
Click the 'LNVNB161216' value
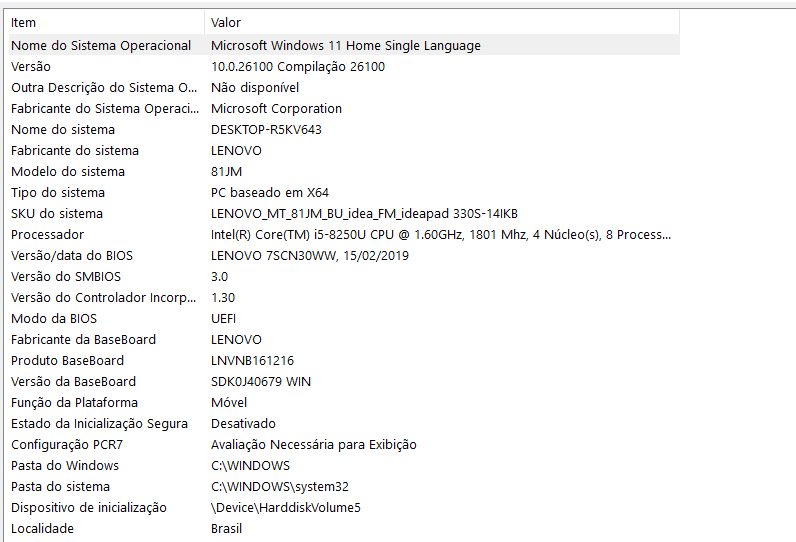252,361
